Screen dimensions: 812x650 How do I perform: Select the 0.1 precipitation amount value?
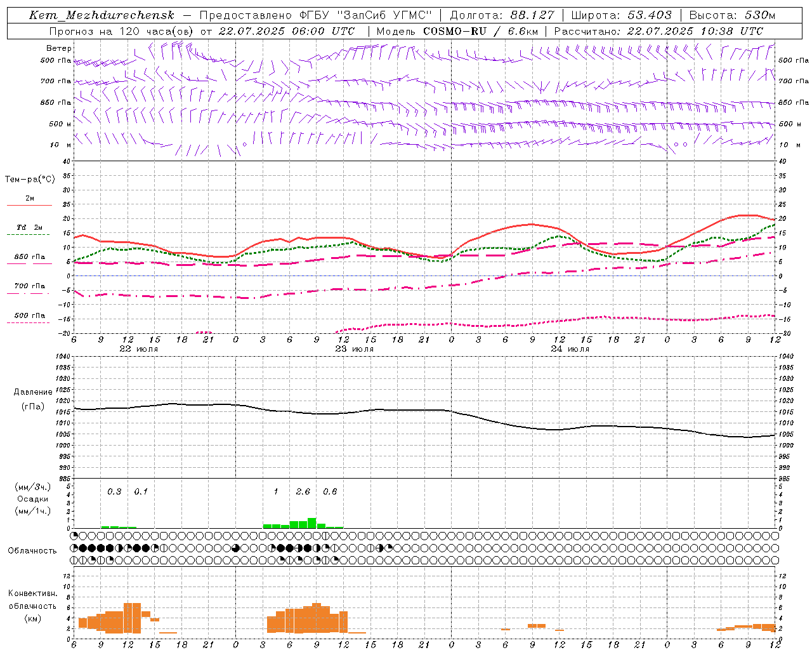(141, 491)
